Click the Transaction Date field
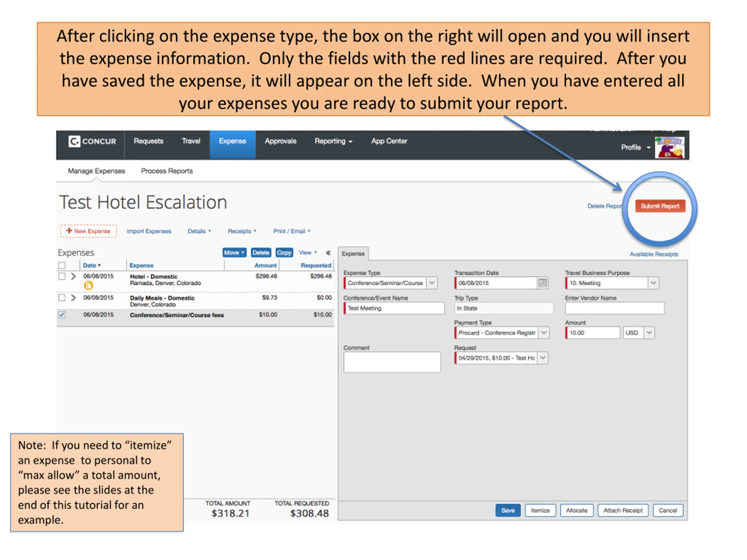 tap(496, 283)
